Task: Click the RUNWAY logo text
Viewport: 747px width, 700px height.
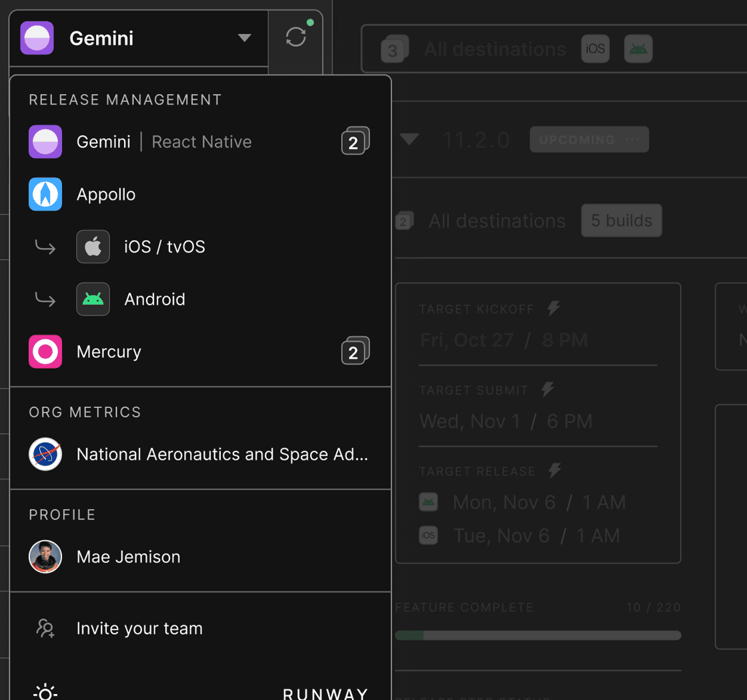Action: pos(326,694)
